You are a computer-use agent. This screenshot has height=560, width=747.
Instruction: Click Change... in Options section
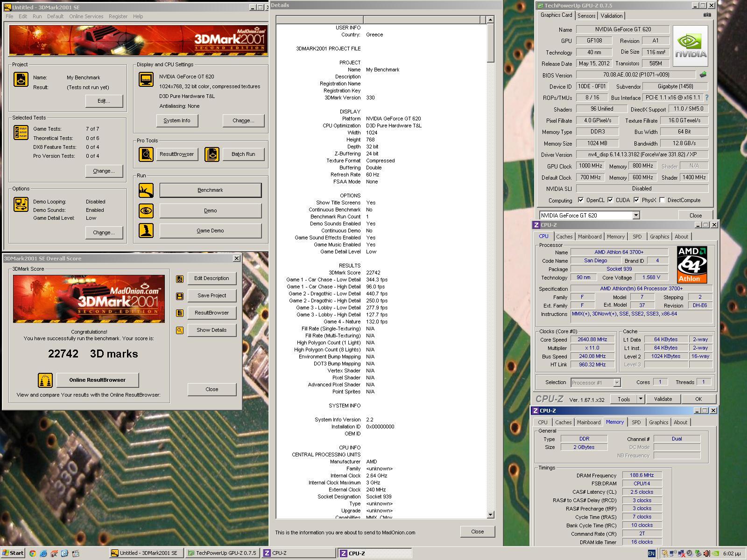[x=104, y=232]
